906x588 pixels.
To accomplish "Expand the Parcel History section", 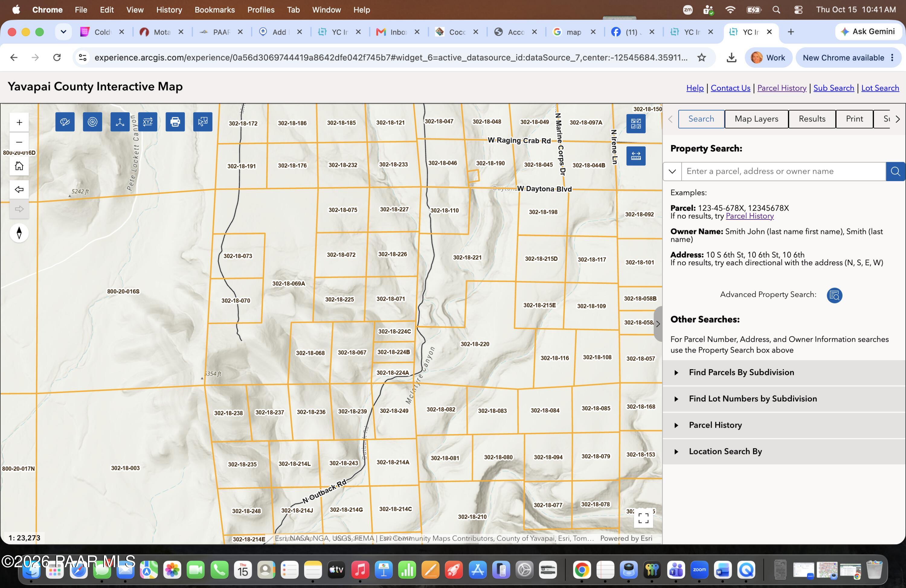I will (x=784, y=425).
